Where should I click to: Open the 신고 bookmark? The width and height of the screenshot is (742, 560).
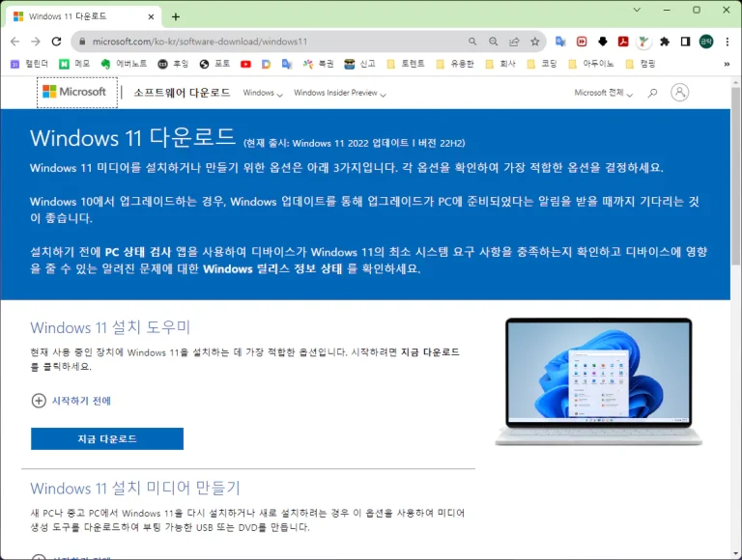click(360, 64)
